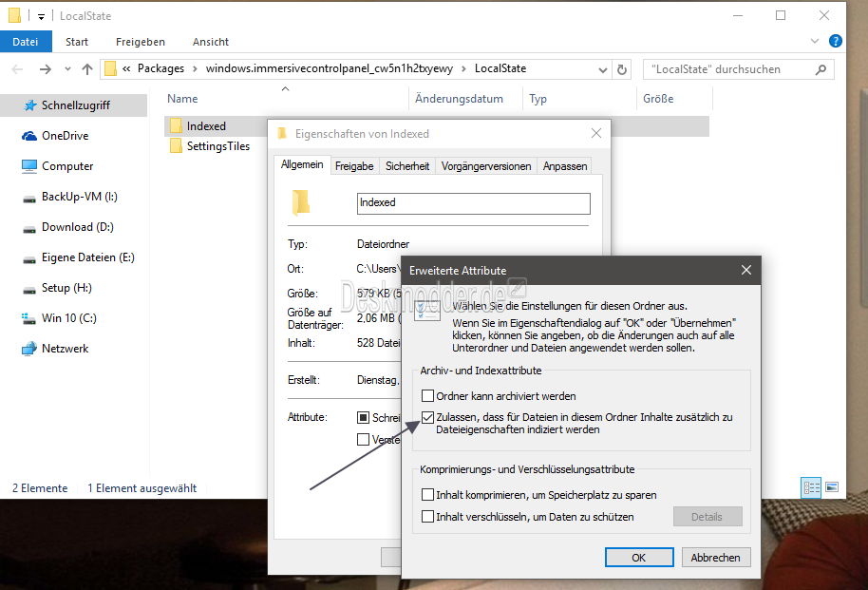The width and height of the screenshot is (868, 590).
Task: Switch to details view layout icon
Action: click(x=812, y=487)
